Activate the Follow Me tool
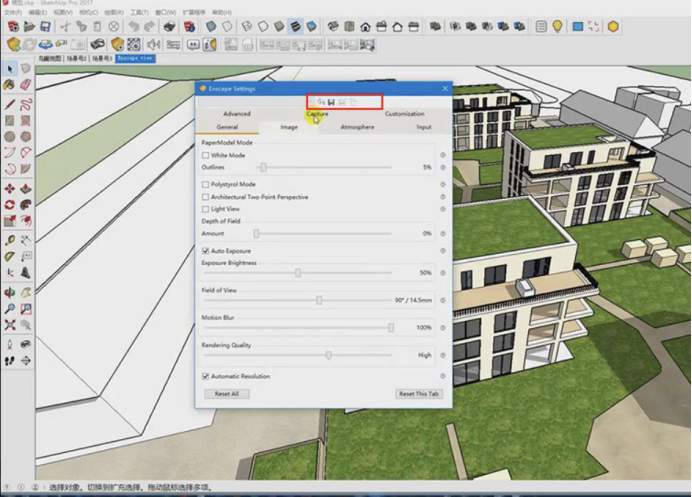The image size is (692, 497). click(26, 204)
